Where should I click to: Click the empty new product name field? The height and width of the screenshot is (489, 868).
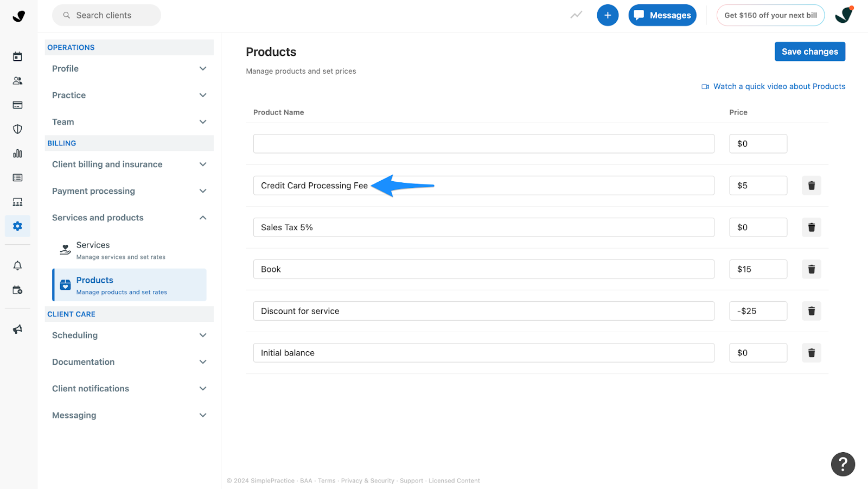[484, 144]
